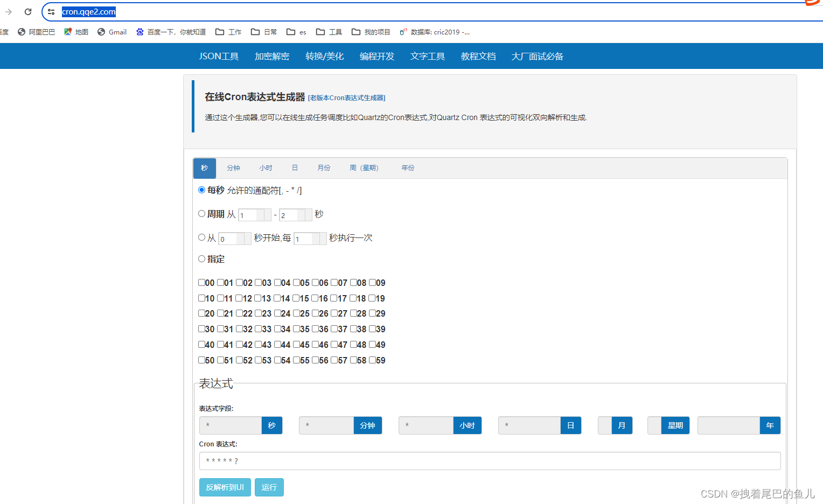Screen dimensions: 823x504
Task: Follow the 老版本Cron表达式生成器 link
Action: (x=346, y=98)
